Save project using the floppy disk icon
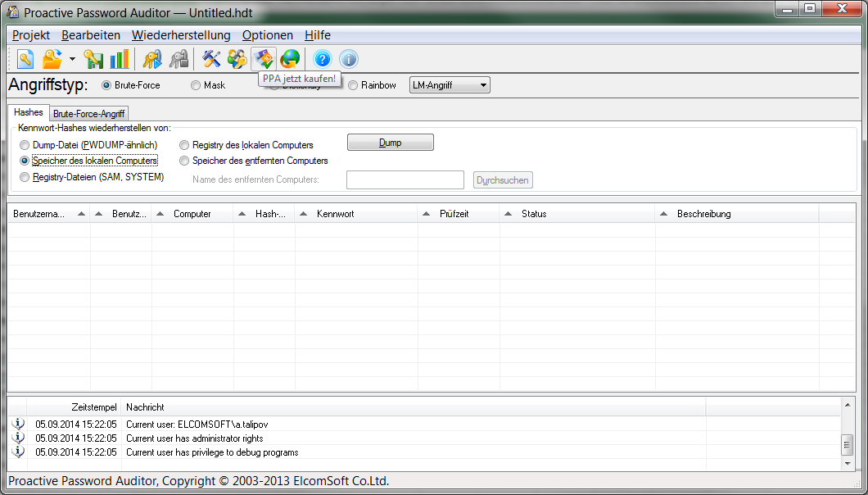 (x=93, y=59)
